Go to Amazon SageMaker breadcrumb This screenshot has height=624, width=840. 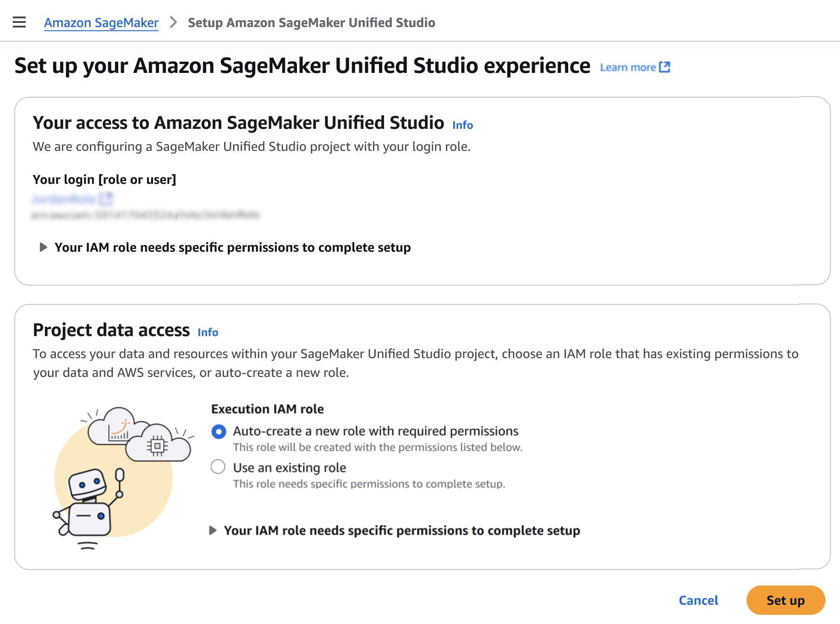point(101,22)
